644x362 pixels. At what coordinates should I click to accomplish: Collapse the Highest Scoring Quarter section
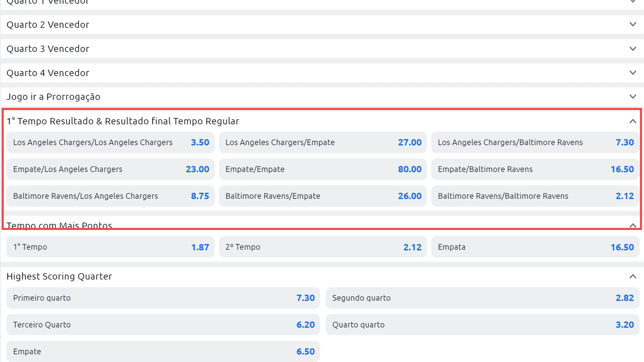click(x=633, y=277)
